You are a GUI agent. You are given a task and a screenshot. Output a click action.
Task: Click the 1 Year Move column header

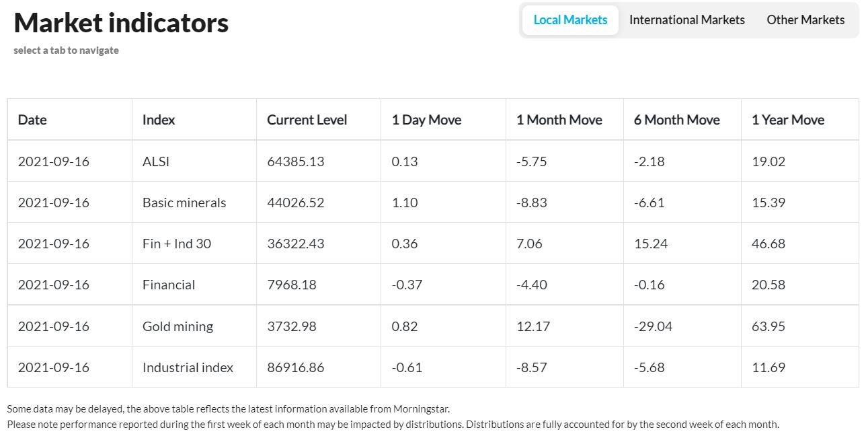[788, 120]
